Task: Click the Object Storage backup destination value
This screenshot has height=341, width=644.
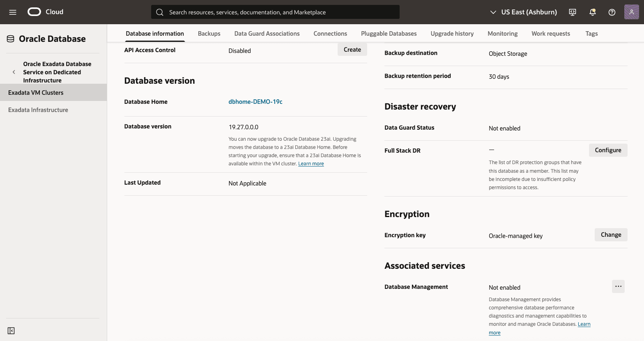Action: pyautogui.click(x=508, y=54)
